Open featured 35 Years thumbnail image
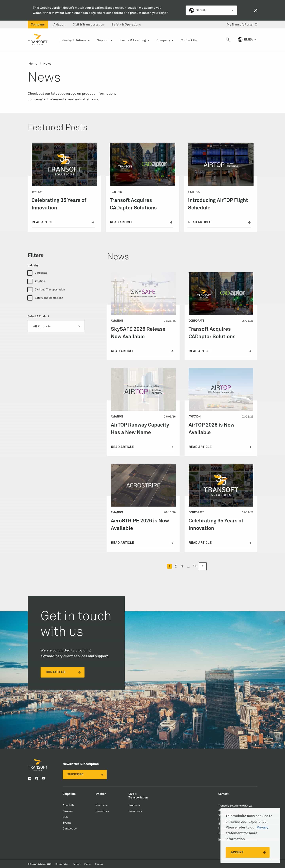 (x=64, y=164)
